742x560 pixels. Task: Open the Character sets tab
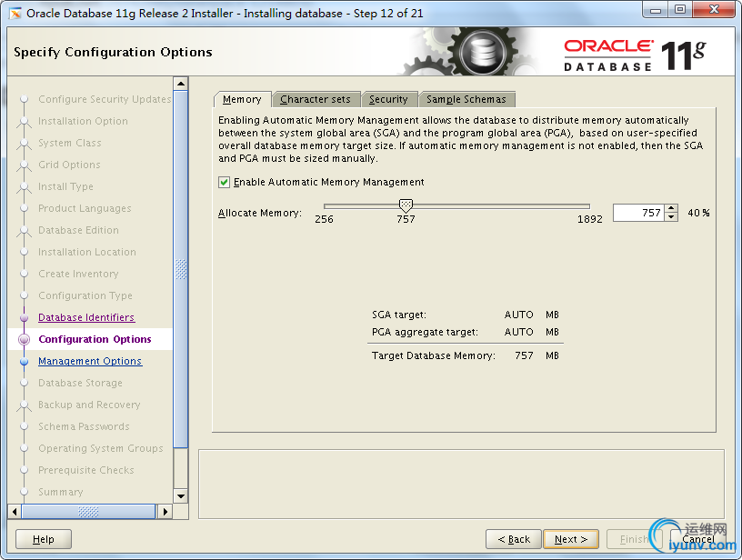pyautogui.click(x=316, y=99)
